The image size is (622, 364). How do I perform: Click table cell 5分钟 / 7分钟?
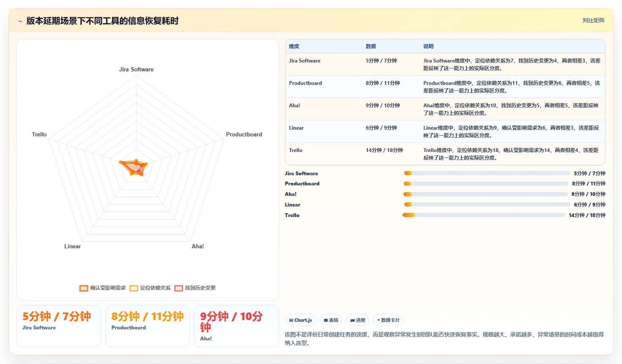381,61
